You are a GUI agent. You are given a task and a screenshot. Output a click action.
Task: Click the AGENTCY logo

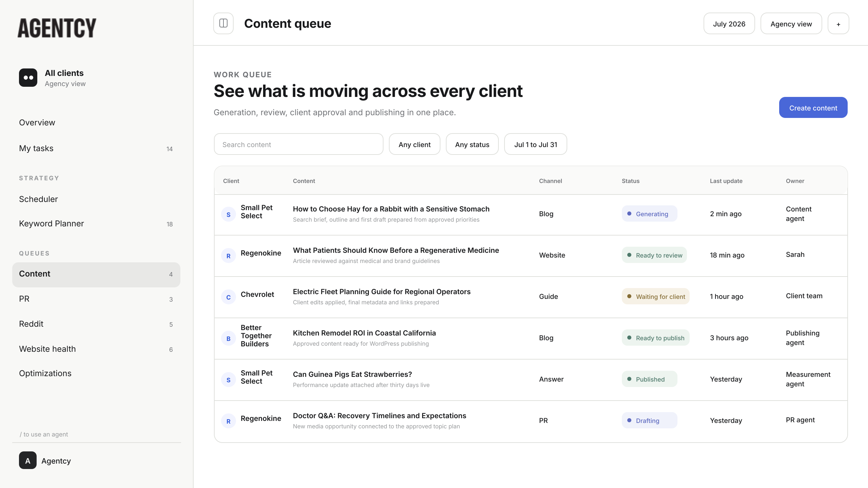coord(57,28)
